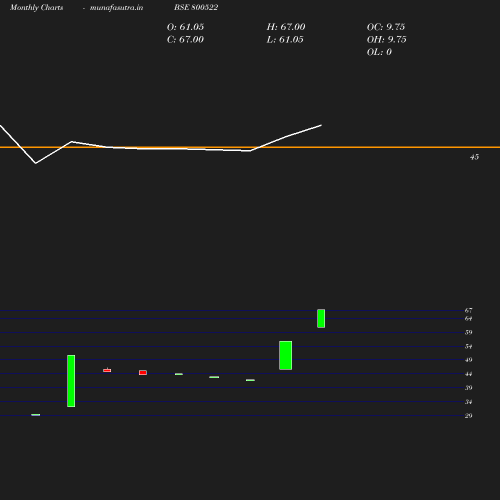This screenshot has height=500, width=500.
Task: Click the orange horizontal reference line
Action: (250, 147)
